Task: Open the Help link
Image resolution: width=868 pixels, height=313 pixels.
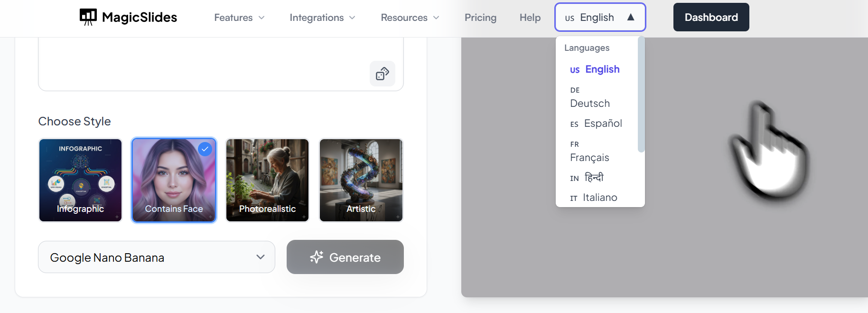Action: point(530,18)
